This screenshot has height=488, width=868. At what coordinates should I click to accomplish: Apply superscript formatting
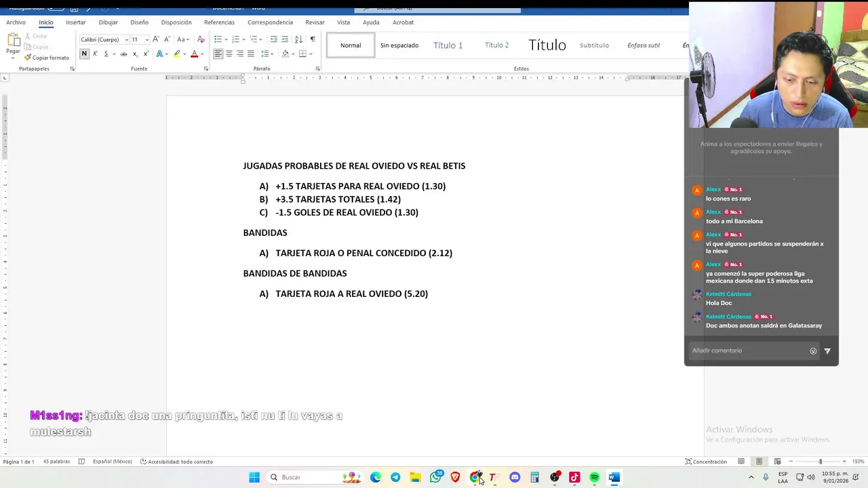coord(146,54)
